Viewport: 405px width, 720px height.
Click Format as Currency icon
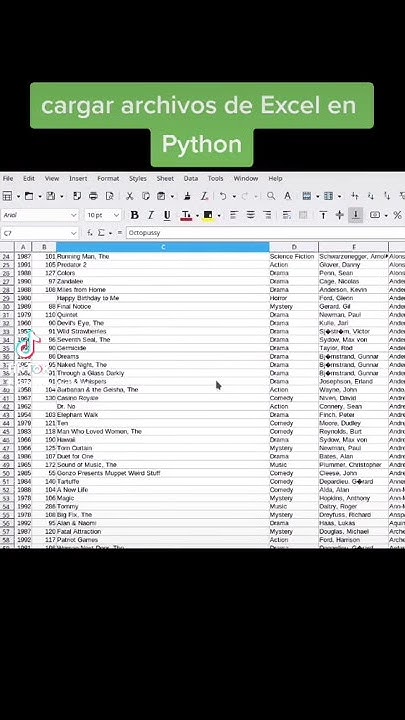pos(375,215)
